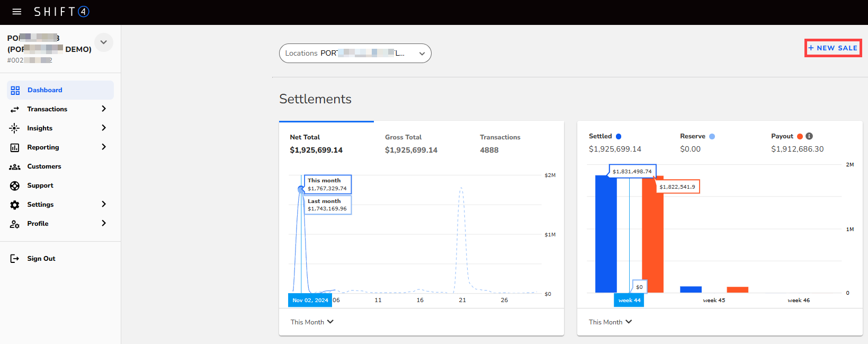This screenshot has width=868, height=344.
Task: Click the Transactions arrows icon
Action: pos(15,109)
